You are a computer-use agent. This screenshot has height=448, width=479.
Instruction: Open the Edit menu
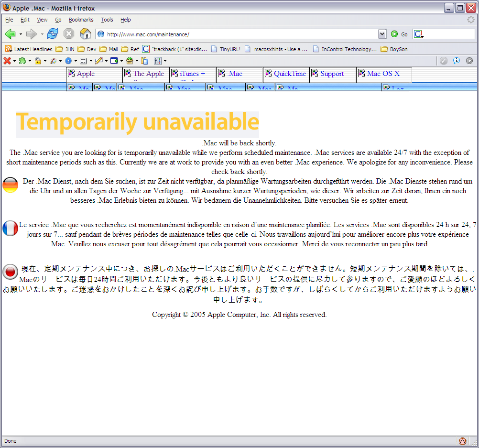click(x=25, y=20)
